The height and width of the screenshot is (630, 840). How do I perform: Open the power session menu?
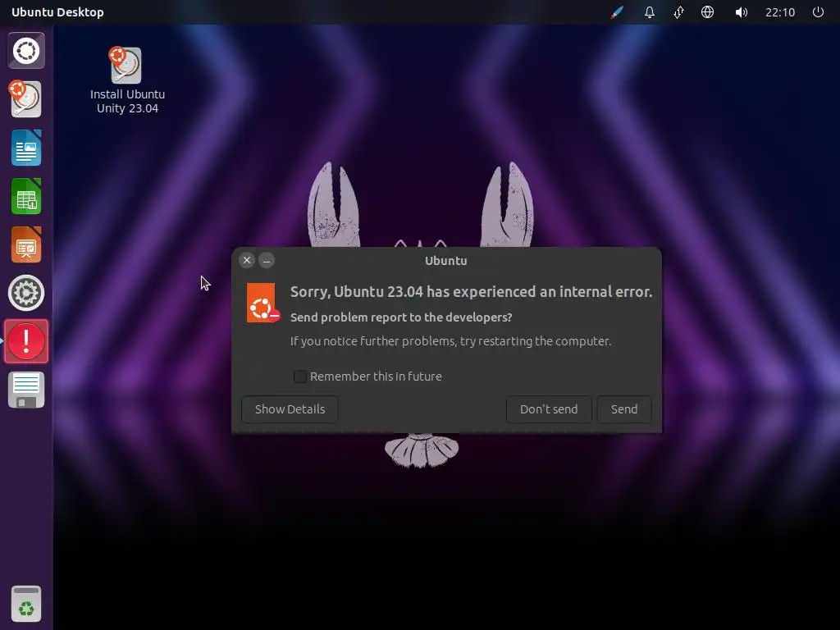(818, 11)
